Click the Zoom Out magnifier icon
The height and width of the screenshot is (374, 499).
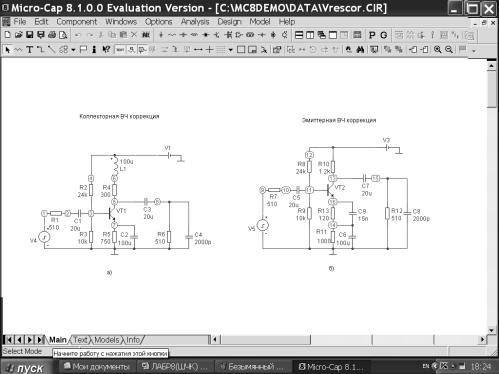[449, 50]
